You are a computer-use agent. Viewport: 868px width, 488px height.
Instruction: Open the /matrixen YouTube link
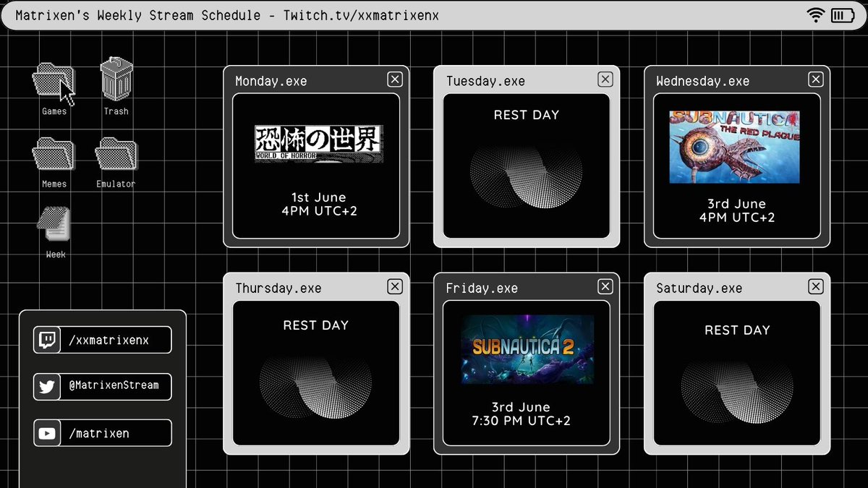coord(103,434)
